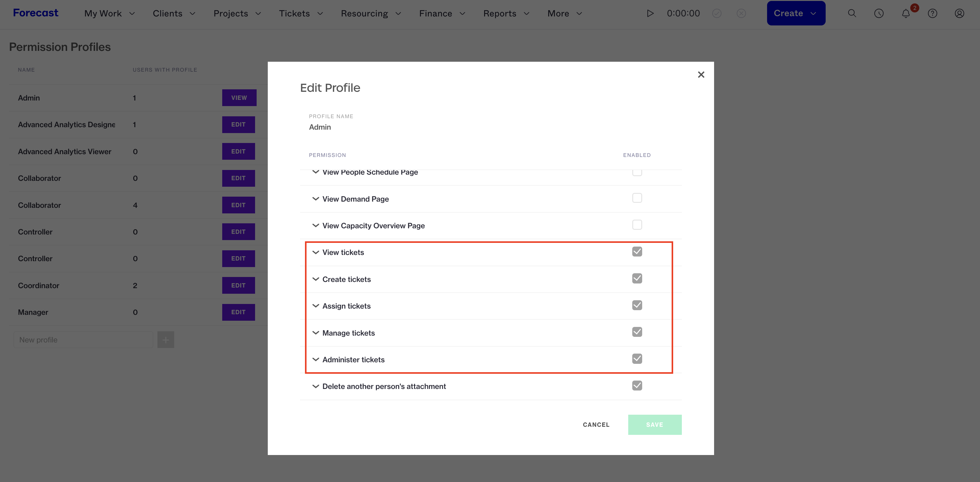Open the Reports menu
The width and height of the screenshot is (980, 482).
[x=506, y=13]
